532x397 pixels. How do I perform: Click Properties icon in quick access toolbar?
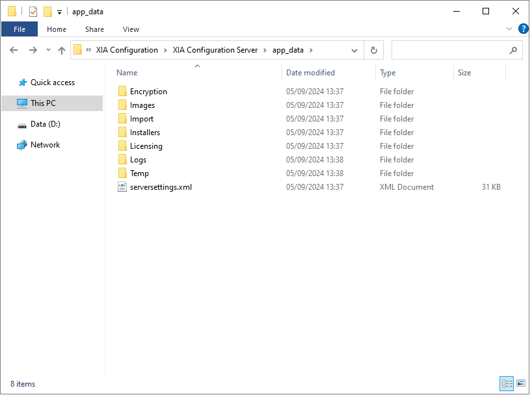(x=33, y=12)
